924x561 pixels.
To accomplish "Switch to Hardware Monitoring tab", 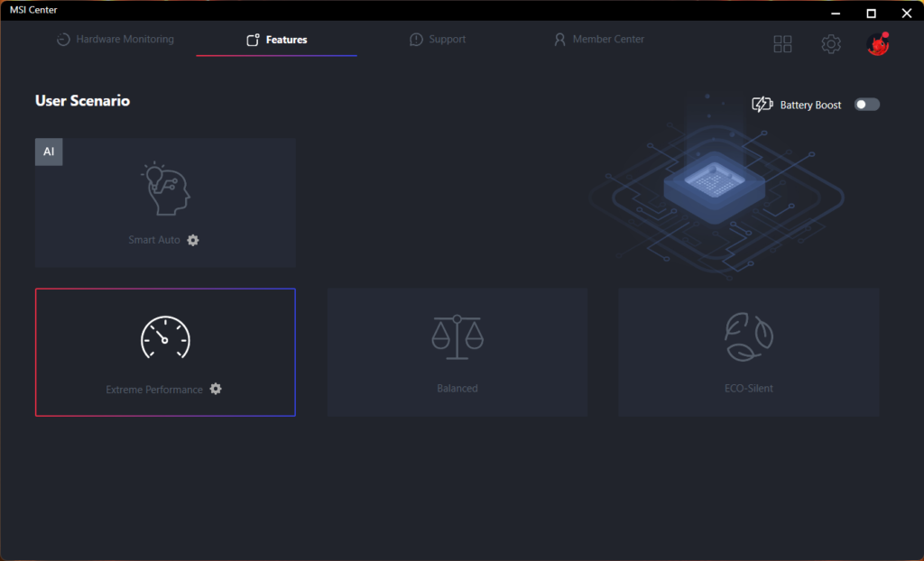I will coord(115,40).
